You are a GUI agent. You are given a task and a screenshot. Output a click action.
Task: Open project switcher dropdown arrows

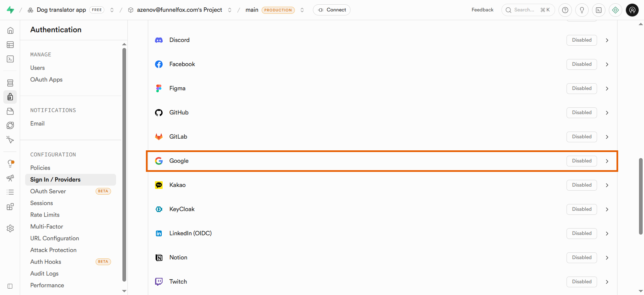tap(230, 10)
